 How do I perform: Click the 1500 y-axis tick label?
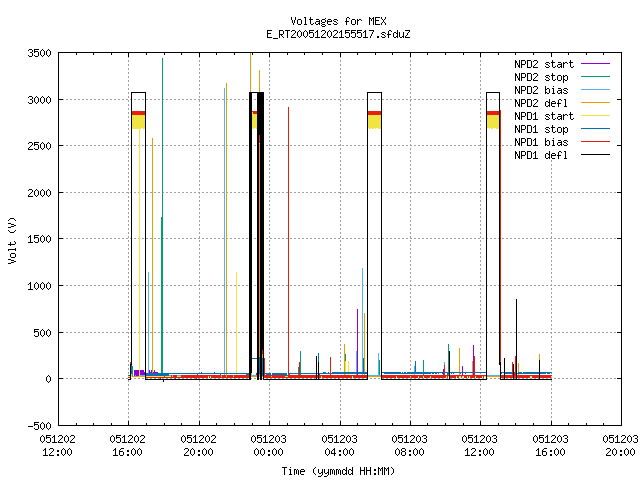(40, 239)
